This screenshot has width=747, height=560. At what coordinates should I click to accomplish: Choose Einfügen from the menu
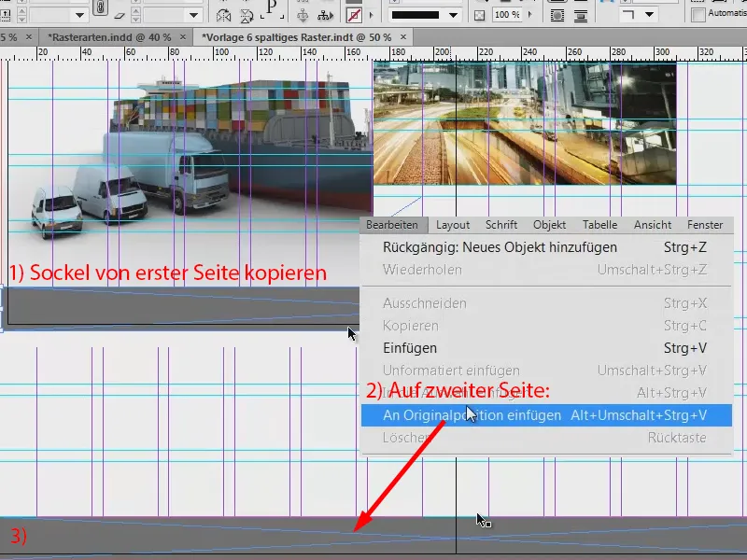546,348
